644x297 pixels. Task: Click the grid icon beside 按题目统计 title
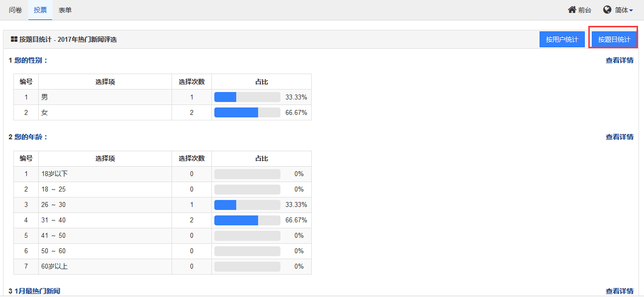pos(14,39)
